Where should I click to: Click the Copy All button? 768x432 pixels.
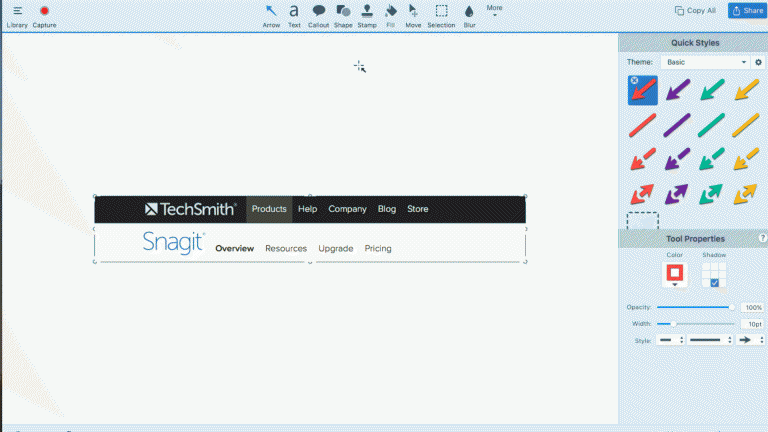tap(695, 10)
